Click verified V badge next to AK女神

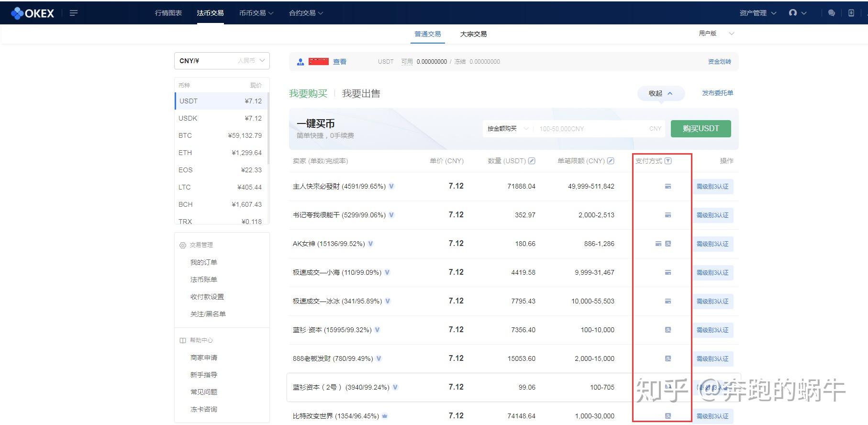click(x=370, y=244)
